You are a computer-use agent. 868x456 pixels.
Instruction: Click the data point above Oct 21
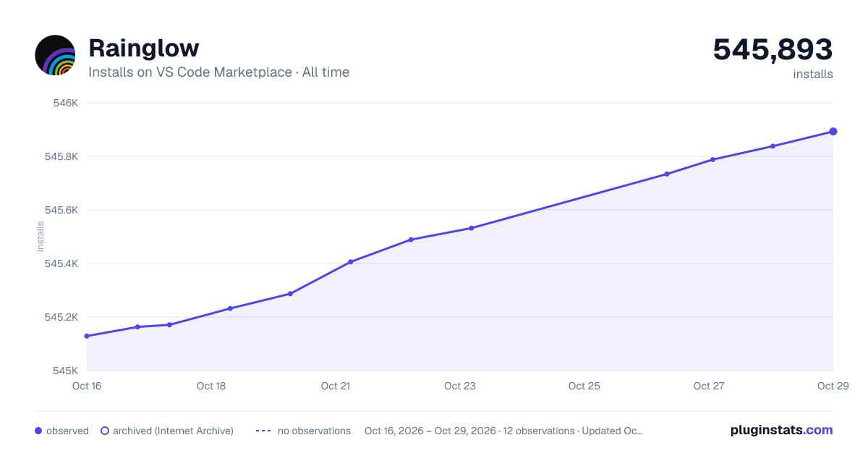[x=350, y=262]
